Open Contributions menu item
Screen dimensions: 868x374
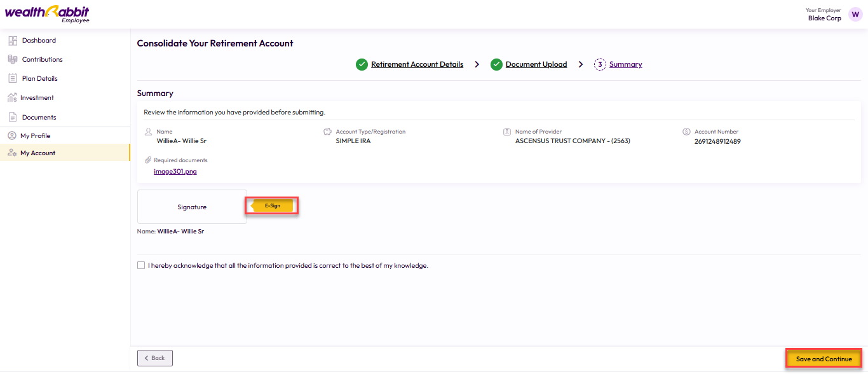point(43,60)
